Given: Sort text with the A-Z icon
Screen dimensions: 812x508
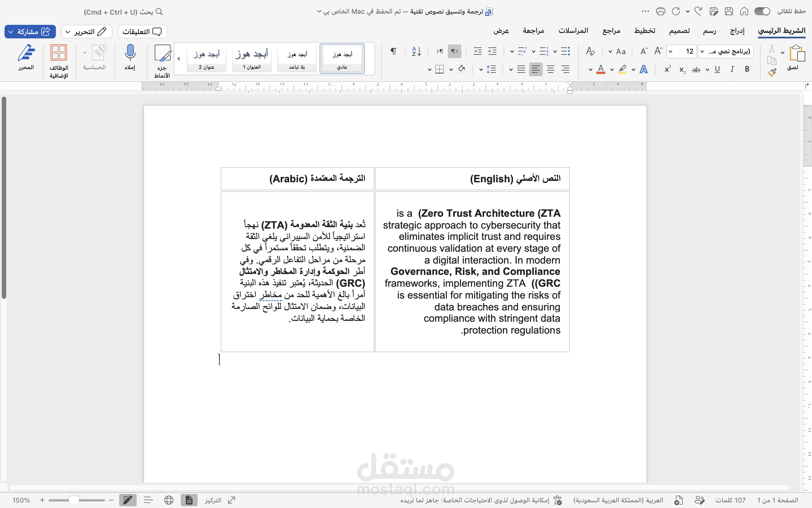Looking at the screenshot, I should point(417,51).
